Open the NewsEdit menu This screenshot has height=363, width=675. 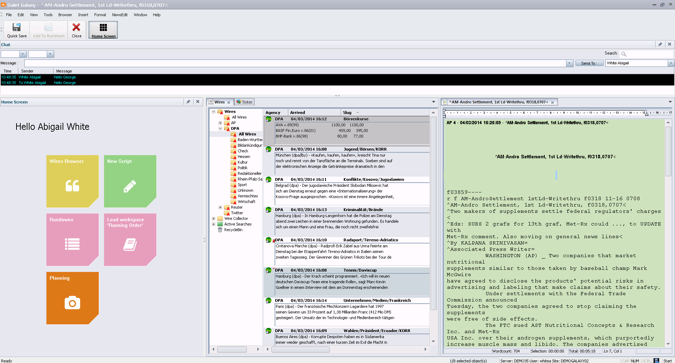pyautogui.click(x=120, y=15)
